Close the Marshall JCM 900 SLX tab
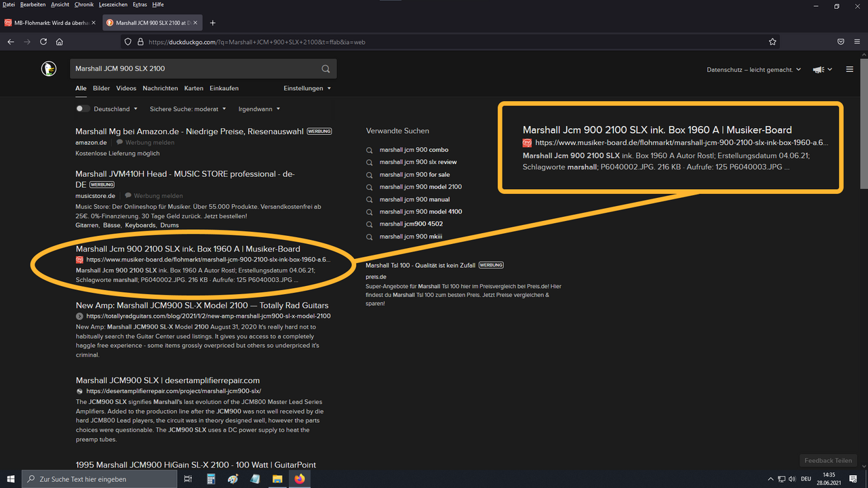Screen dimensions: 868x488 click(195, 22)
